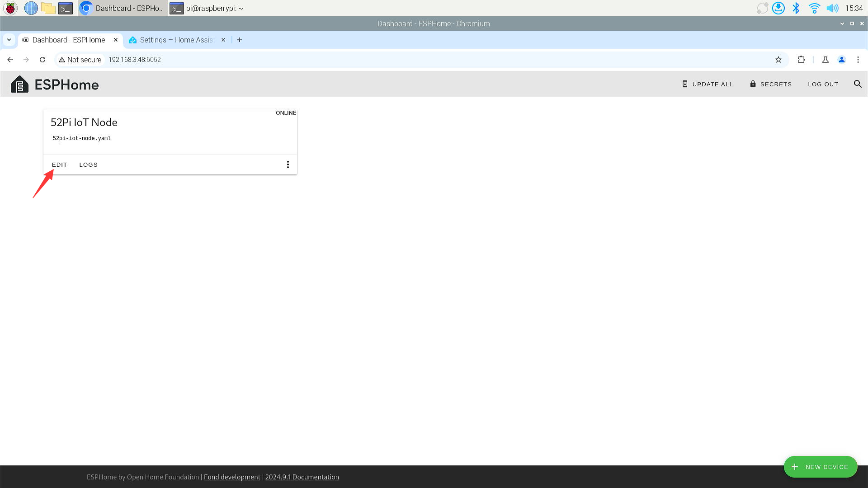Screen dimensions: 868x488
Task: Click the green NEW DEVICE button
Action: pyautogui.click(x=821, y=467)
